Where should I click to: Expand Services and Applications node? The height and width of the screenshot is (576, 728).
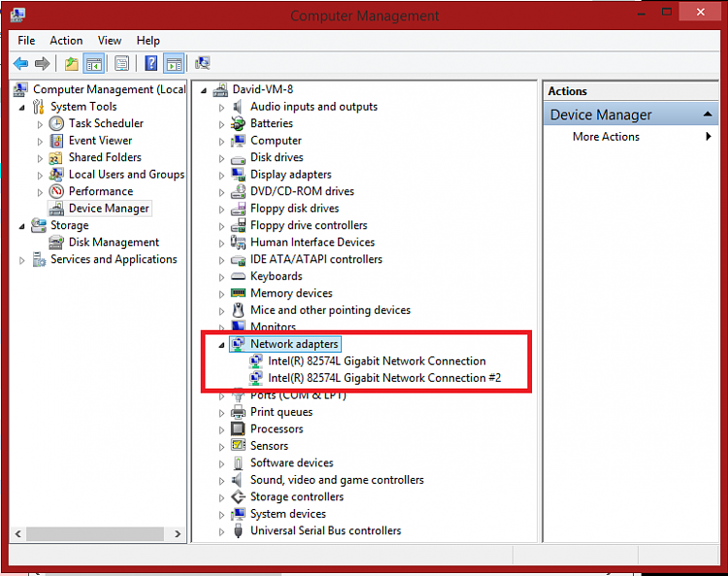21,260
